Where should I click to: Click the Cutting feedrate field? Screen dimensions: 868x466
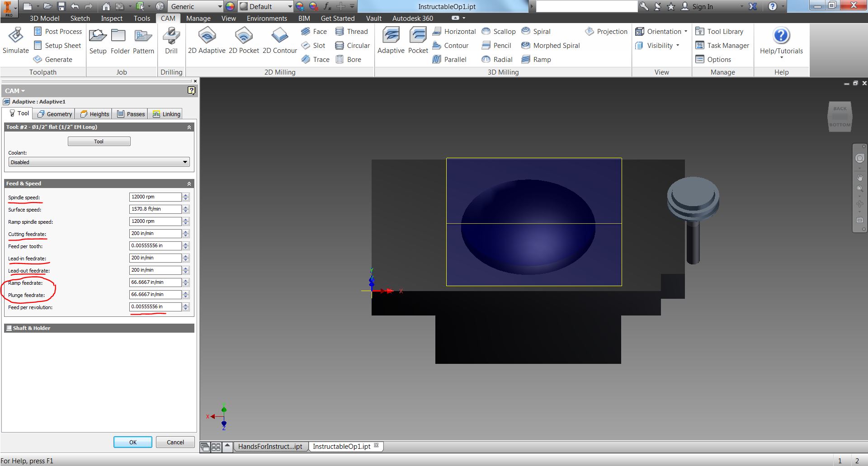(x=156, y=234)
